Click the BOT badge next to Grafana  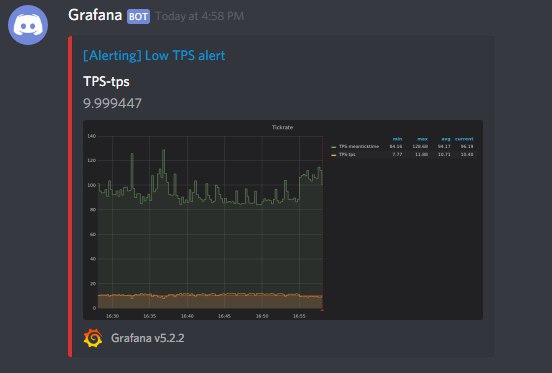[138, 17]
